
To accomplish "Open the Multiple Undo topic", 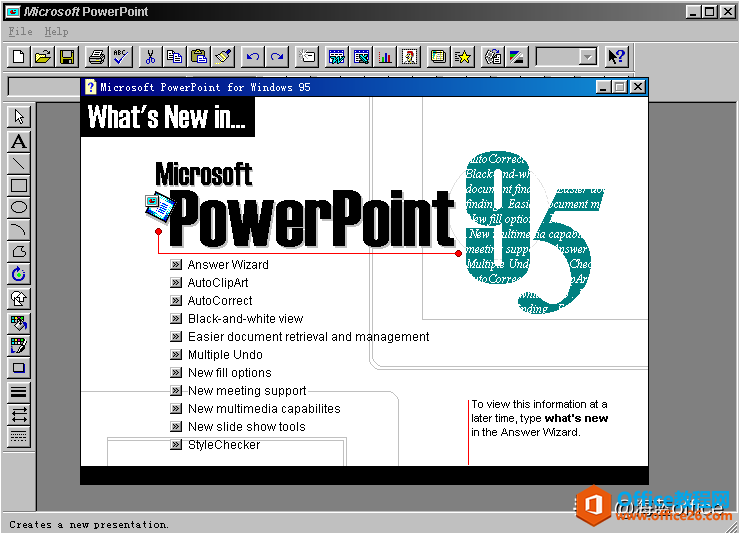I will (x=225, y=355).
